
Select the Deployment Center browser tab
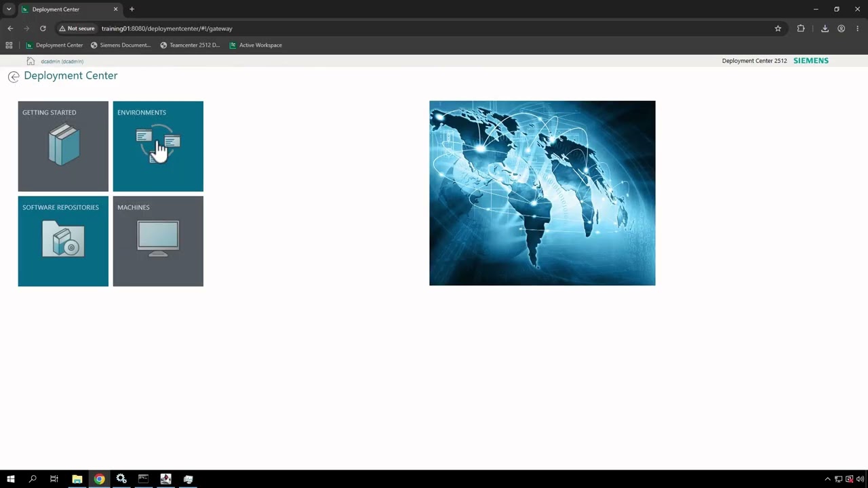tap(70, 9)
